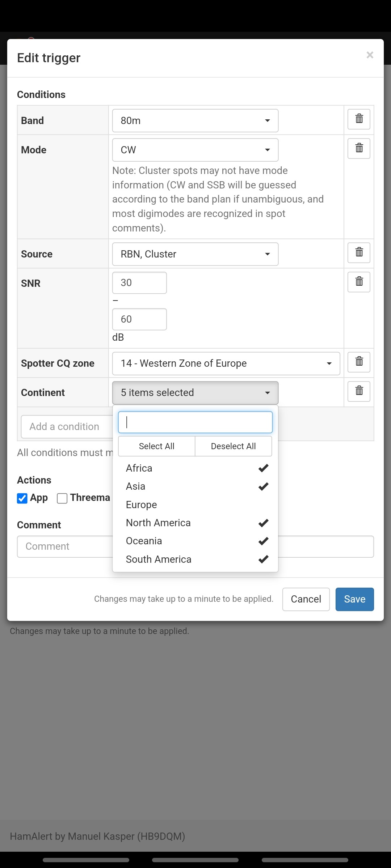The image size is (391, 868).
Task: Click trash icon for Source condition
Action: [358, 252]
